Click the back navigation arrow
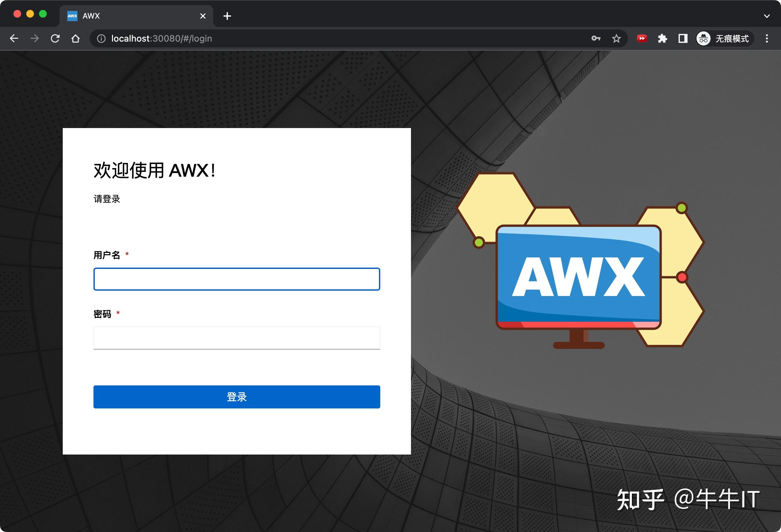The height and width of the screenshot is (532, 781). [x=14, y=38]
